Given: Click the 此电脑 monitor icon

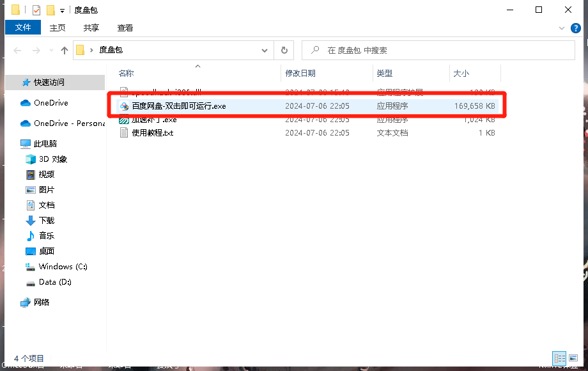Looking at the screenshot, I should pyautogui.click(x=26, y=144).
